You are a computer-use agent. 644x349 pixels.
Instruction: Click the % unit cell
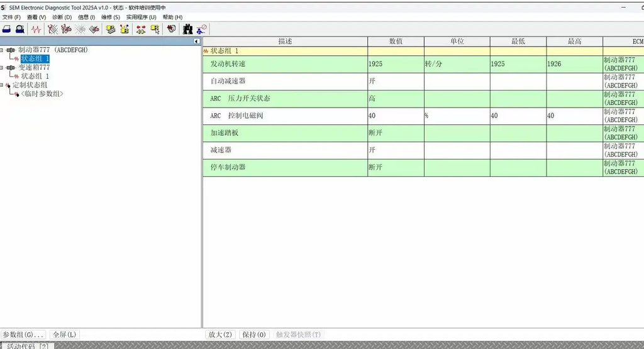pos(457,116)
